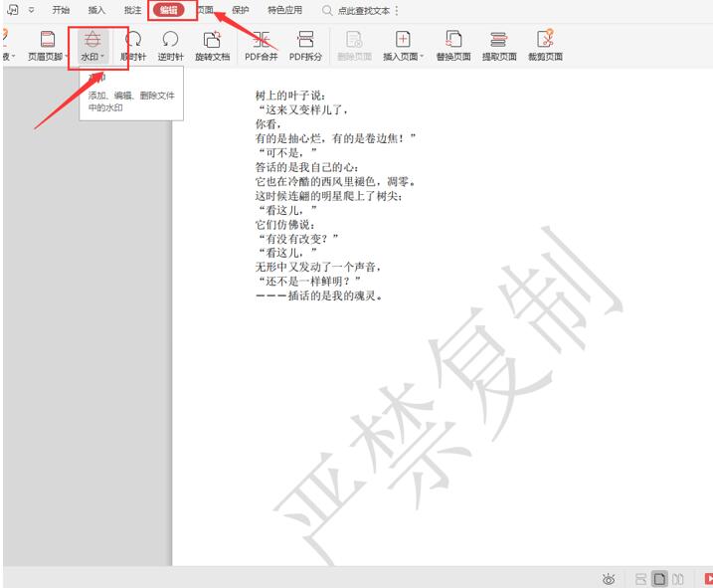Click the line “有没有改变？”
The height and width of the screenshot is (588, 713).
coord(298,239)
